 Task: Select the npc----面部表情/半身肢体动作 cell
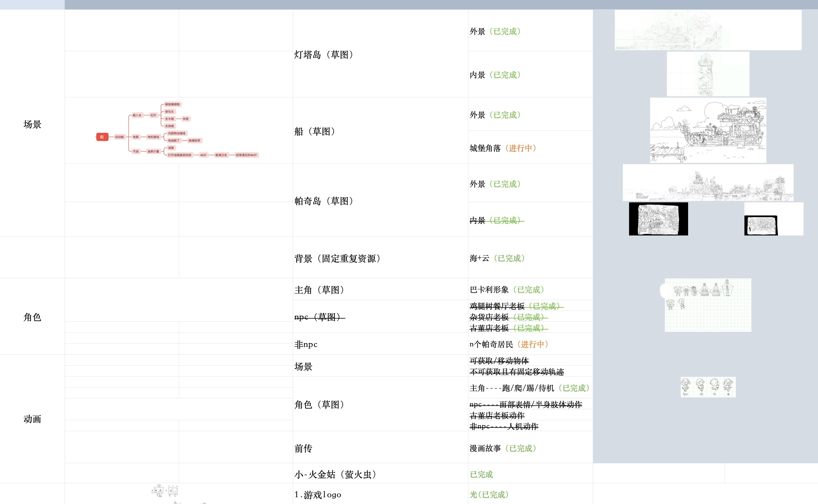tap(531, 404)
